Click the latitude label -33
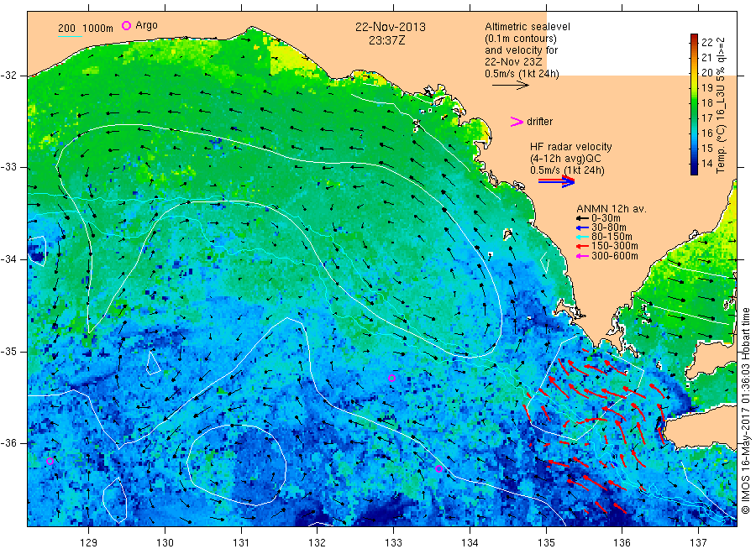The width and height of the screenshot is (756, 554). (x=11, y=167)
